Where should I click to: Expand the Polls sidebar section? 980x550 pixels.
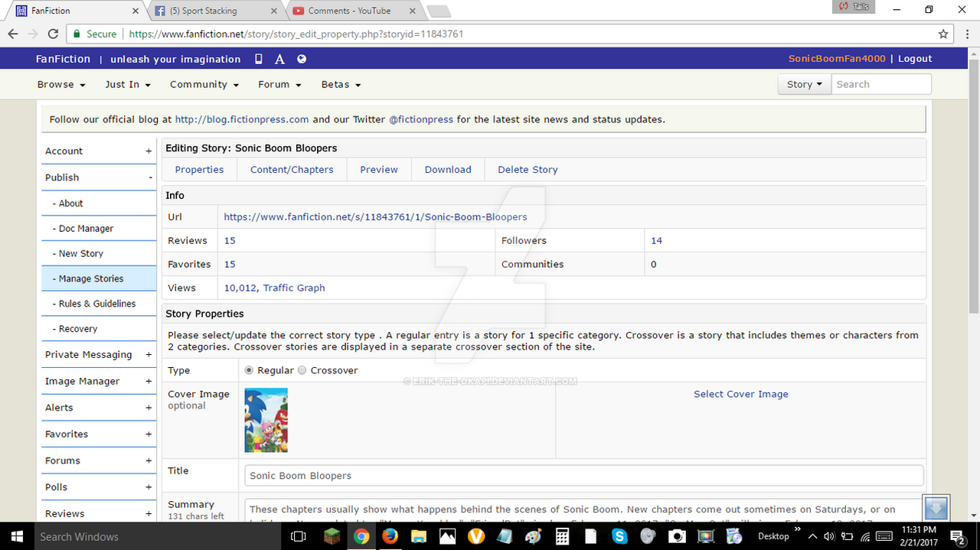coord(98,487)
